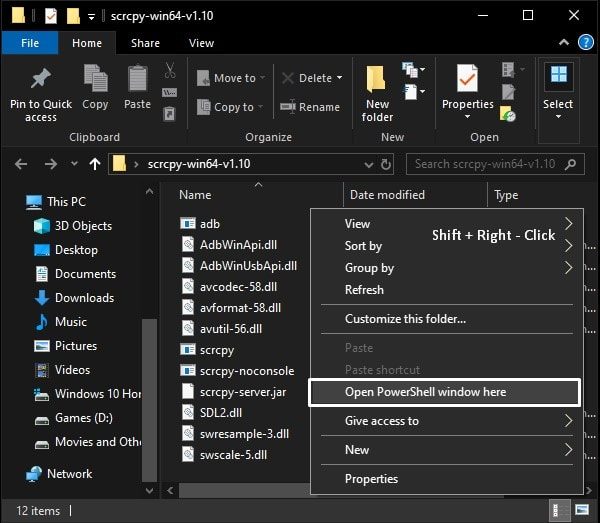Click the Properties icon in title bar

pos(51,16)
